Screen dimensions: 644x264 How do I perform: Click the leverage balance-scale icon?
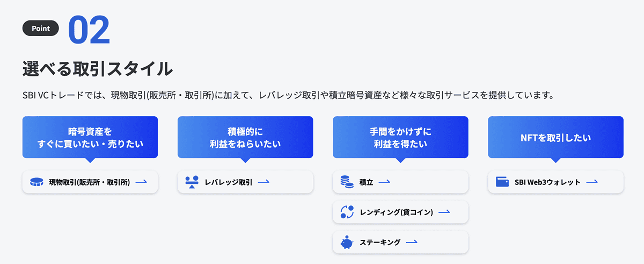(192, 182)
